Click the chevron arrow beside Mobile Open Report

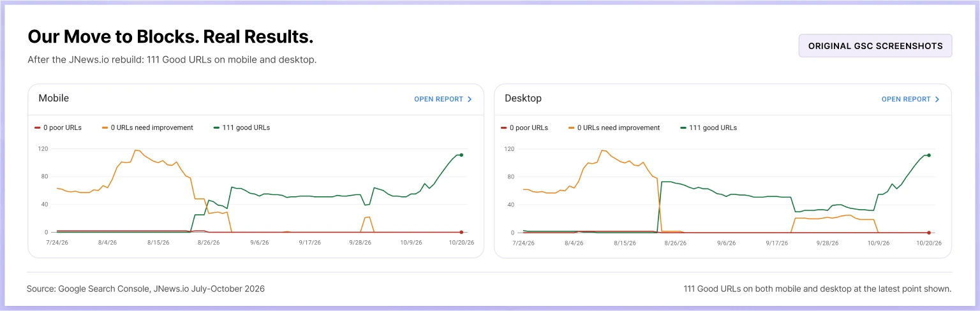470,99
